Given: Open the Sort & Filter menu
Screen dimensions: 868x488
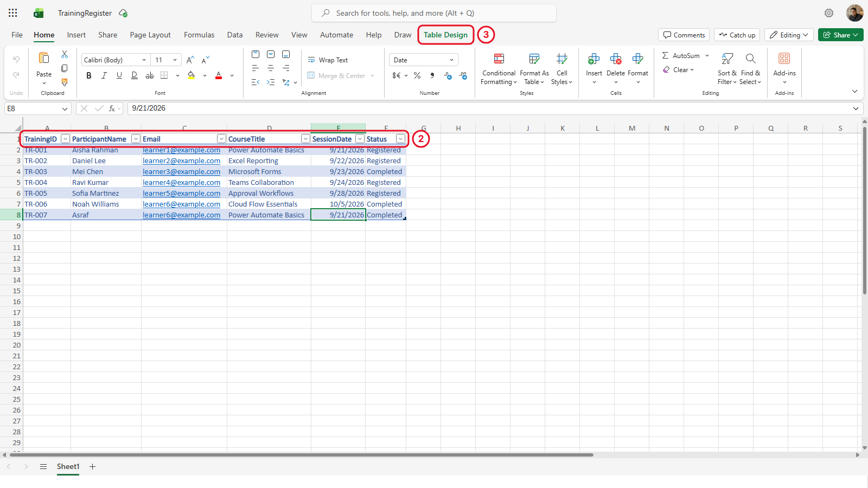Looking at the screenshot, I should pyautogui.click(x=727, y=69).
